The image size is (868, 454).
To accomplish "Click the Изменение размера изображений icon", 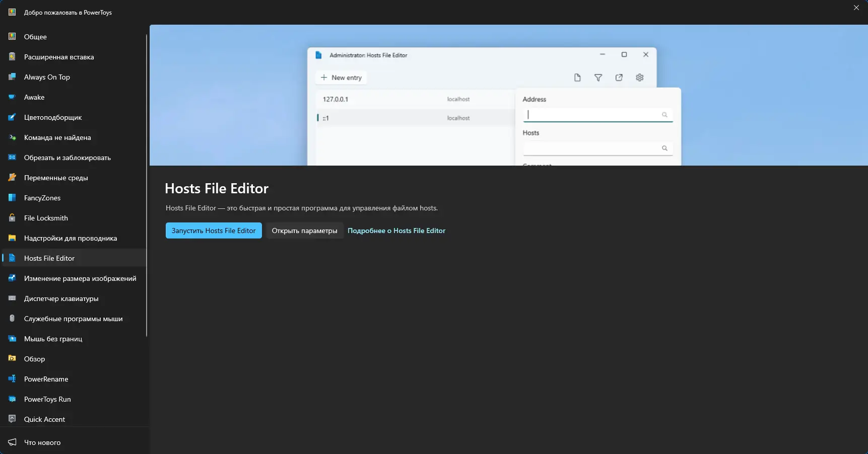I will click(x=12, y=278).
